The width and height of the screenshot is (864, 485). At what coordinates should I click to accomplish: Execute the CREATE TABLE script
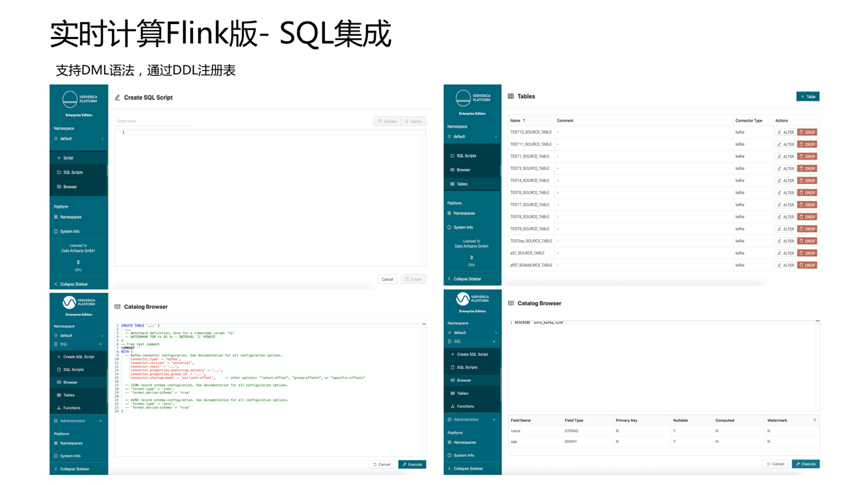(x=412, y=465)
